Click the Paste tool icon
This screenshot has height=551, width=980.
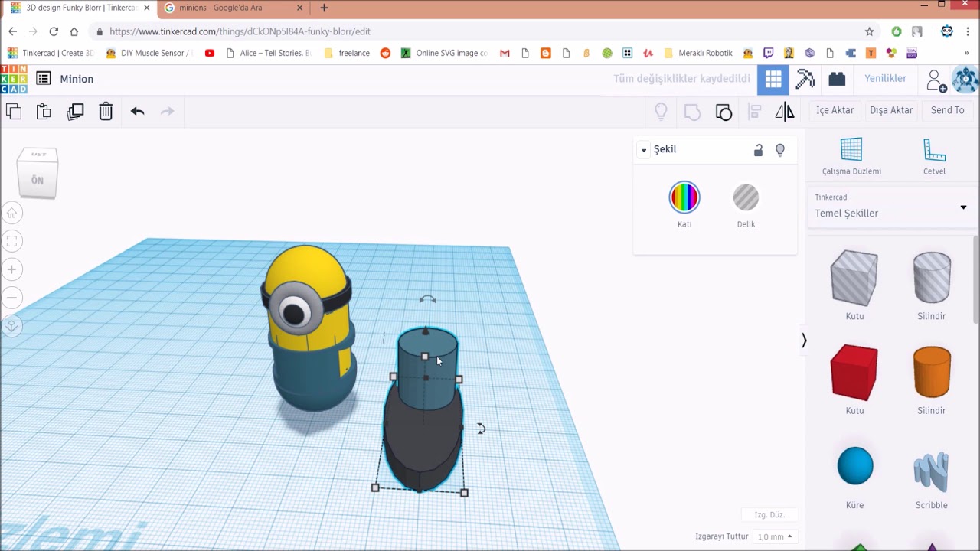click(x=44, y=111)
